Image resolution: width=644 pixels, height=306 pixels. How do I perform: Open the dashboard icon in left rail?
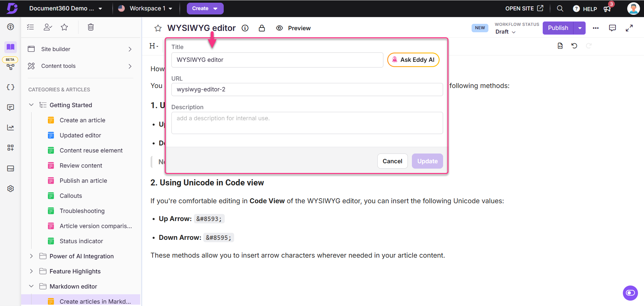(10, 27)
